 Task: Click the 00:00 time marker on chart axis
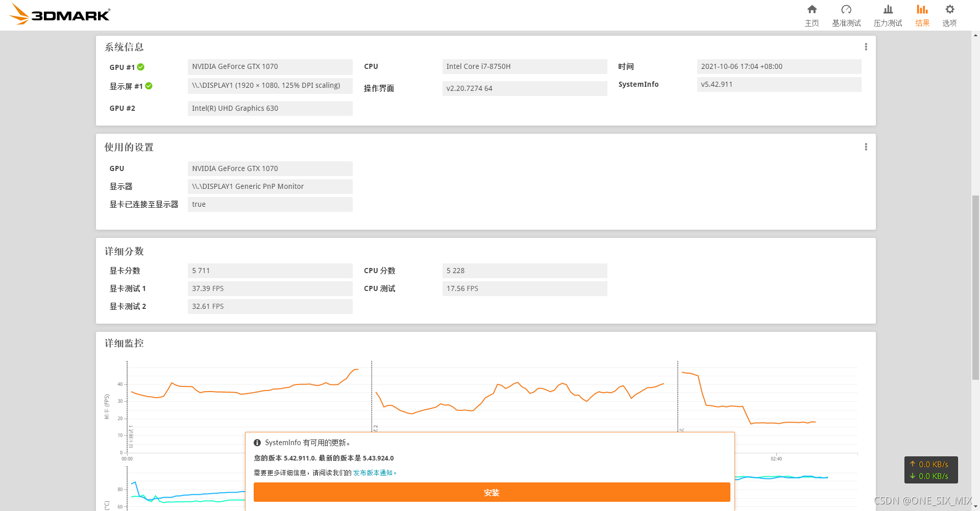coord(127,459)
